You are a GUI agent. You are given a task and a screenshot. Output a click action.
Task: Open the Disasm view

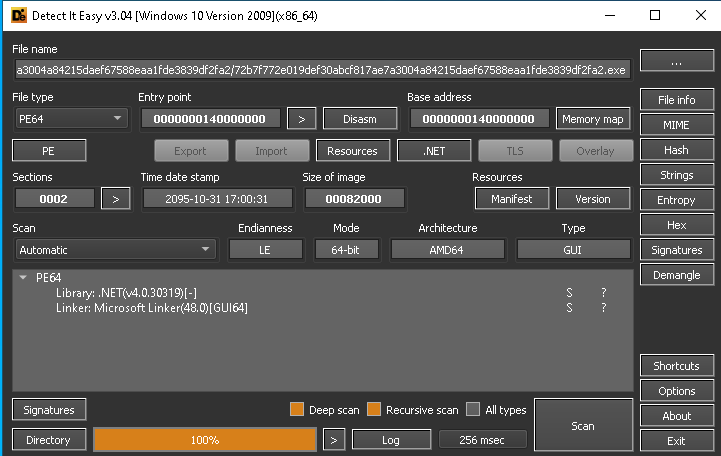tap(360, 119)
